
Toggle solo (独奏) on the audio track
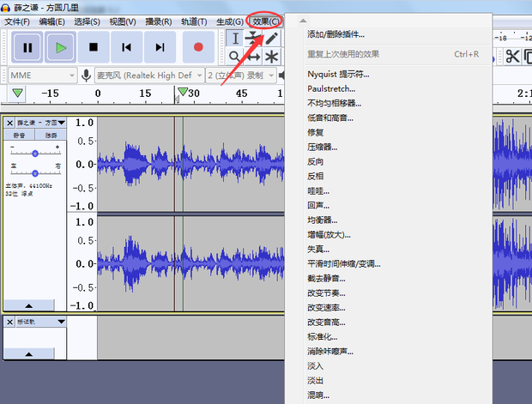click(51, 136)
